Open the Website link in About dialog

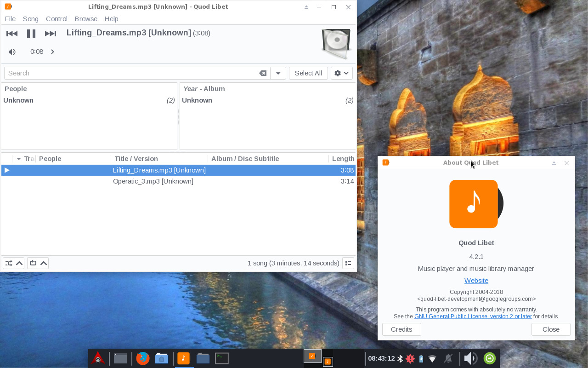476,281
